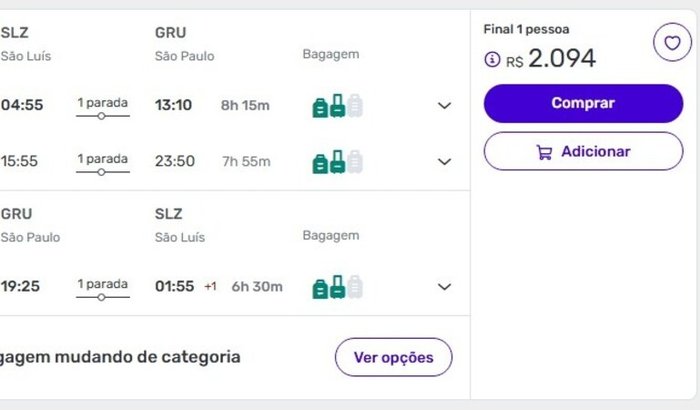700x410 pixels.
Task: Click stop indicator line of 04:55 flight
Action: coord(102,117)
